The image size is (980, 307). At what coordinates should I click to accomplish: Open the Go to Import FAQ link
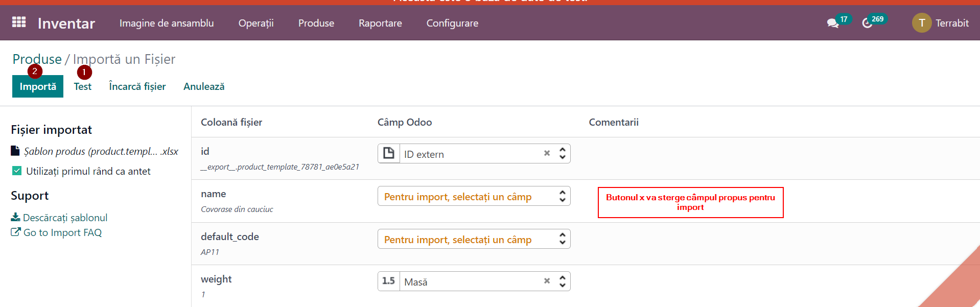[56, 232]
